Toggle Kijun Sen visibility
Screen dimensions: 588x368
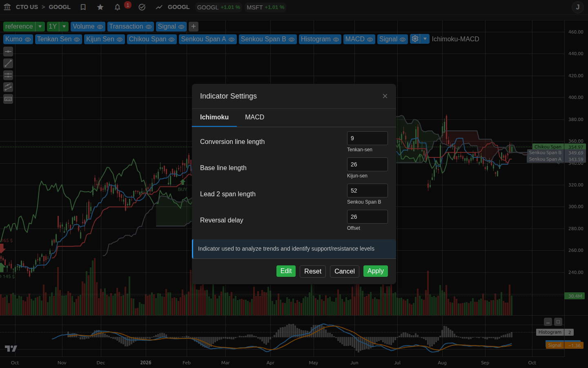coord(120,40)
